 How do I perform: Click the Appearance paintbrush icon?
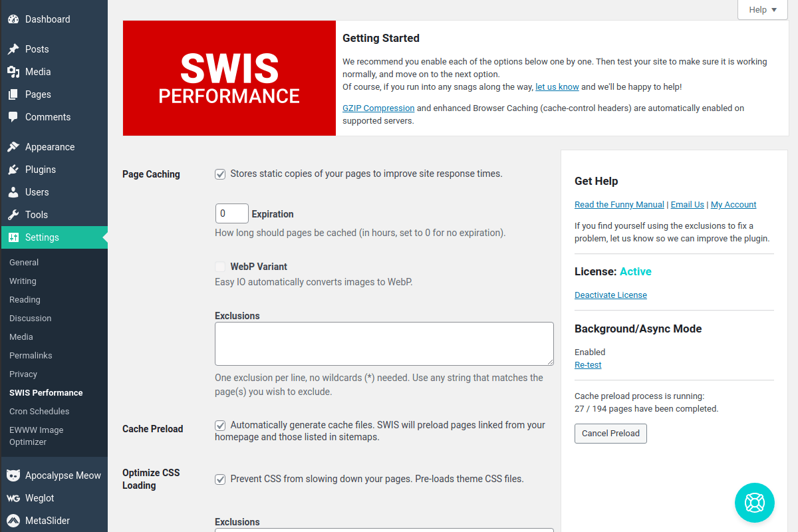[13, 147]
